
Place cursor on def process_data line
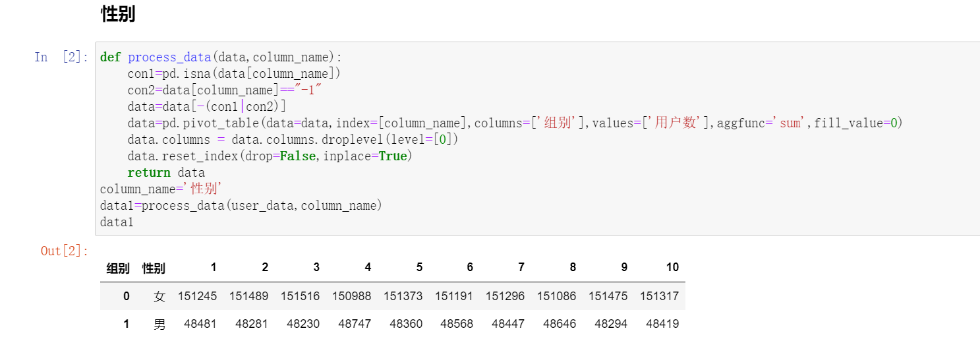tap(221, 57)
